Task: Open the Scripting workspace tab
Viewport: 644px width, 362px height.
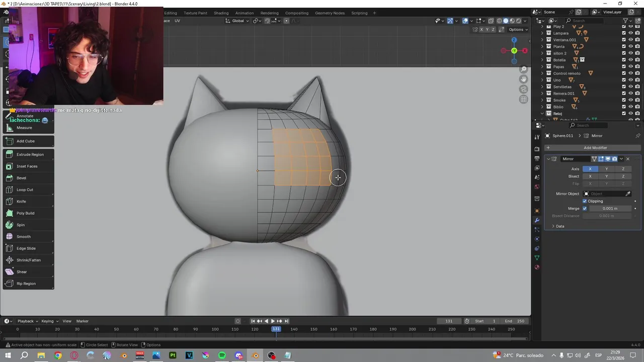Action: [x=359, y=13]
